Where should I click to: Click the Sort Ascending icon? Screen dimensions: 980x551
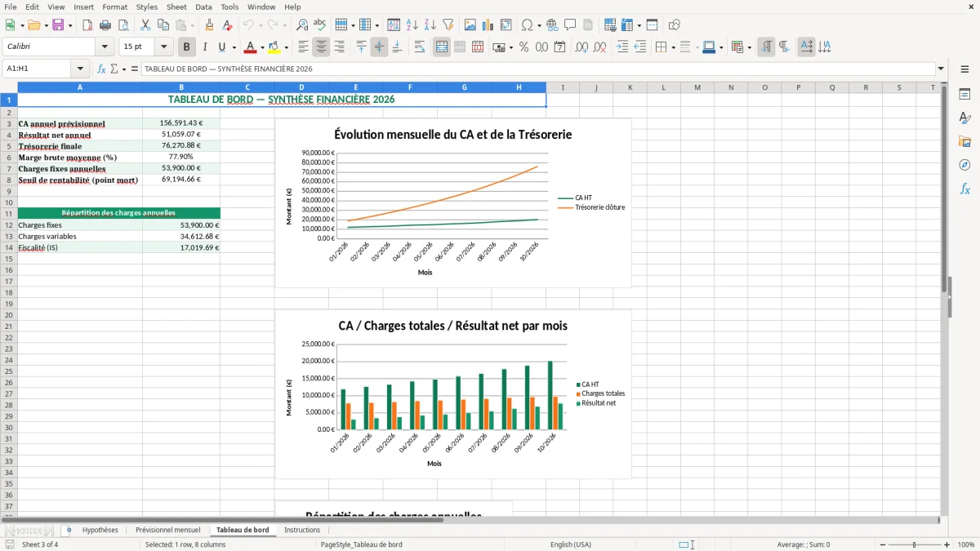point(412,25)
